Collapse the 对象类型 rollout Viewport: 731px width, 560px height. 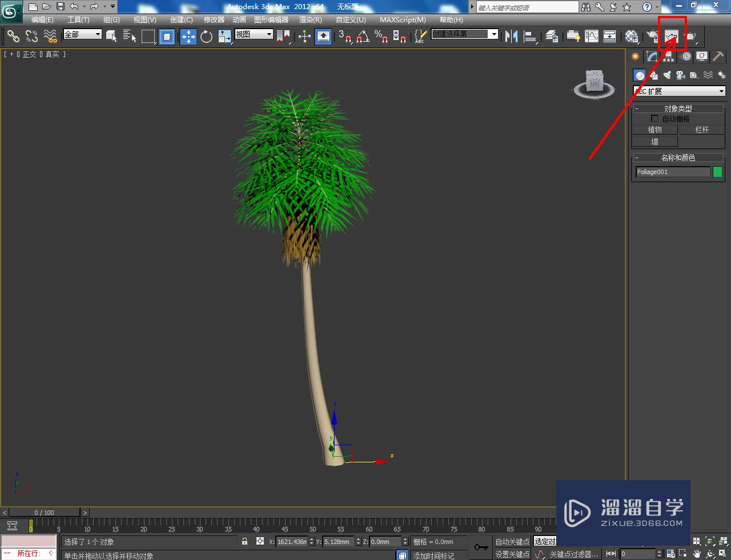(x=678, y=108)
